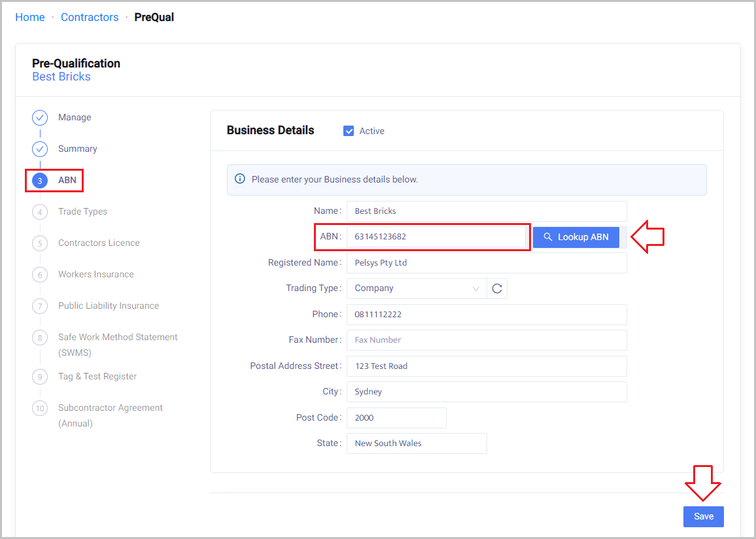This screenshot has width=756, height=539.
Task: Select step 3 ABN circle icon
Action: click(x=40, y=181)
